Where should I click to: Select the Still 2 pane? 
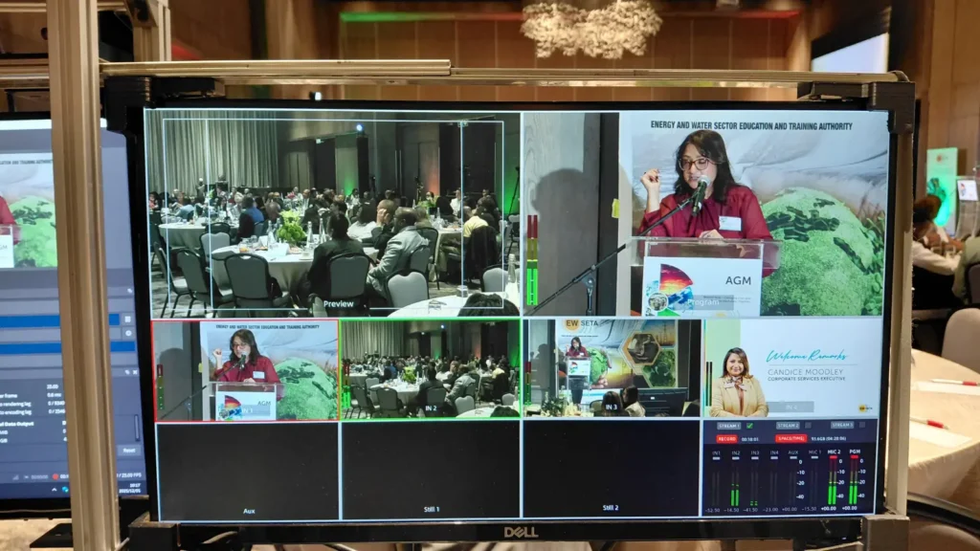[x=611, y=469]
